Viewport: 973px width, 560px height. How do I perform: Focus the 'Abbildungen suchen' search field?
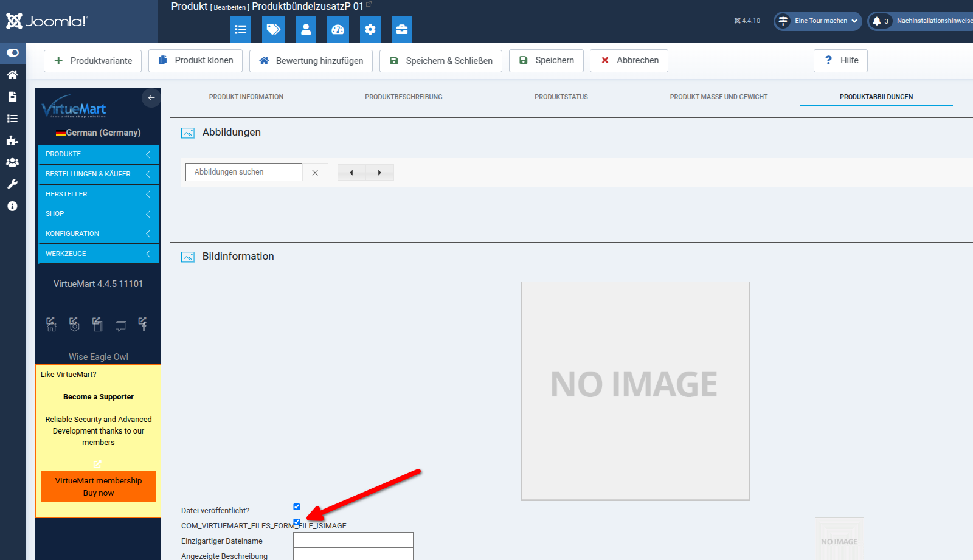click(244, 172)
